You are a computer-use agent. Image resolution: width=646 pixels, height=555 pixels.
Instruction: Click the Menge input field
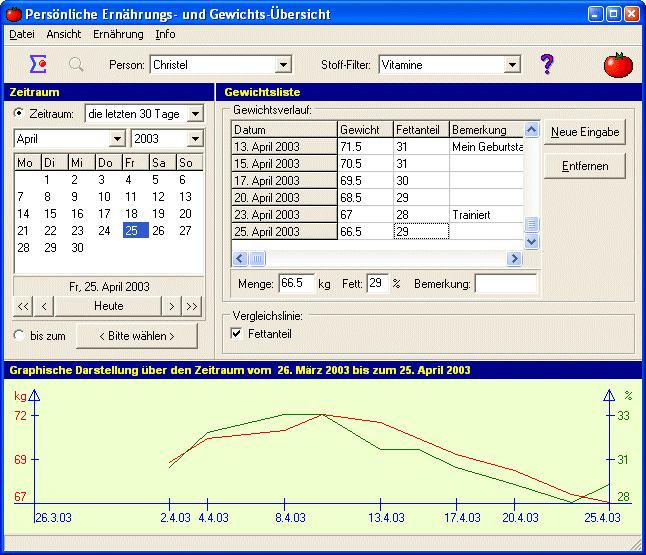[x=296, y=283]
